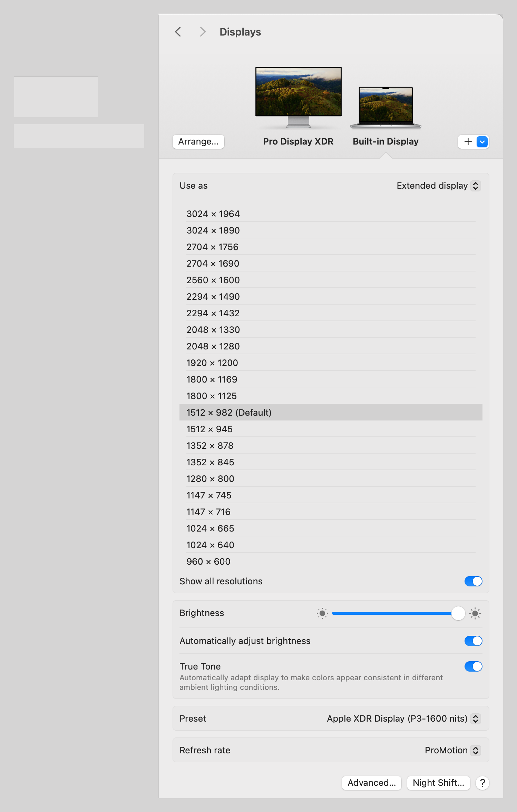Select the Built-in Display laptop icon

coord(386,107)
